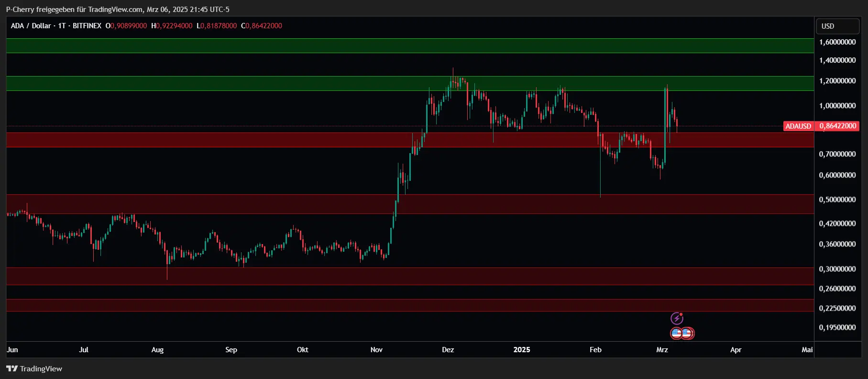This screenshot has height=379, width=868.
Task: Click the 0,36000000 price axis label
Action: 837,244
